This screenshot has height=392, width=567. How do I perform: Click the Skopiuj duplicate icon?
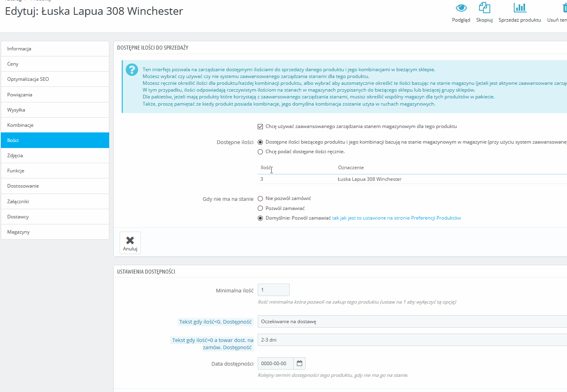[x=484, y=8]
